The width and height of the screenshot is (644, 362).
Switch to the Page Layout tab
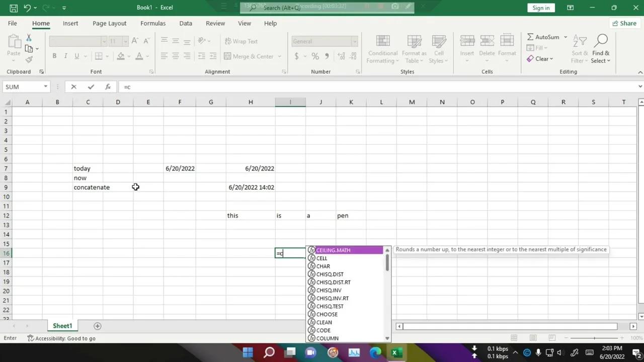tap(109, 23)
